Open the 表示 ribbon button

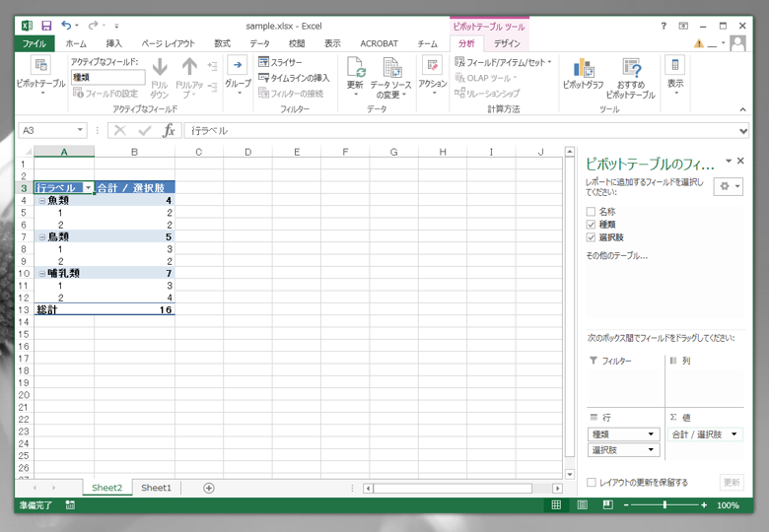click(675, 76)
